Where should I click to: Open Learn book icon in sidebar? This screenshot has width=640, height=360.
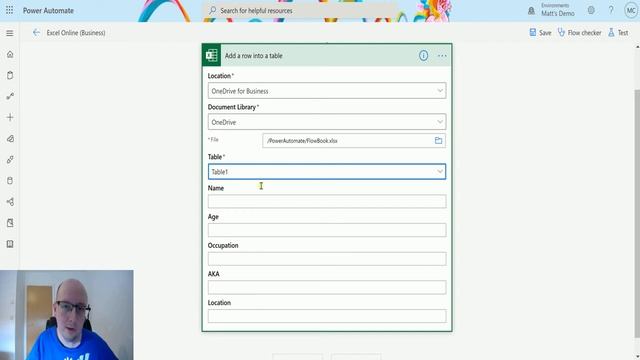point(10,244)
